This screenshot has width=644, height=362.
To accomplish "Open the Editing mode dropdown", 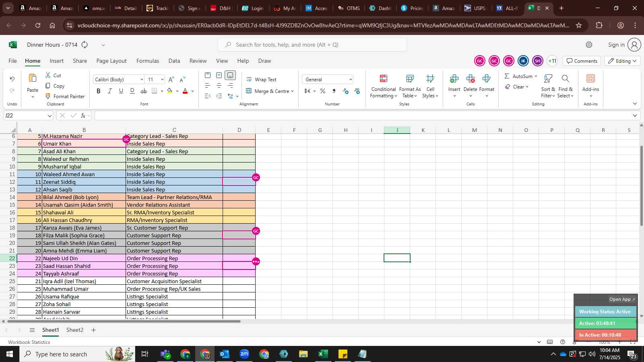I will coord(622,61).
